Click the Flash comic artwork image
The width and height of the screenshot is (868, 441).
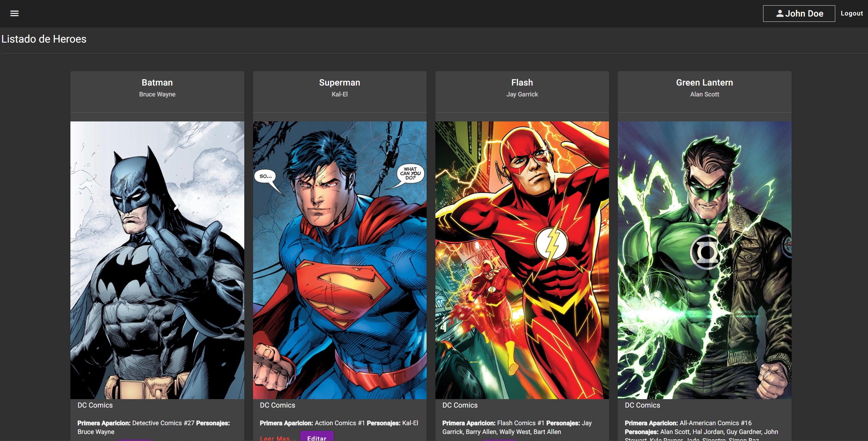point(522,260)
